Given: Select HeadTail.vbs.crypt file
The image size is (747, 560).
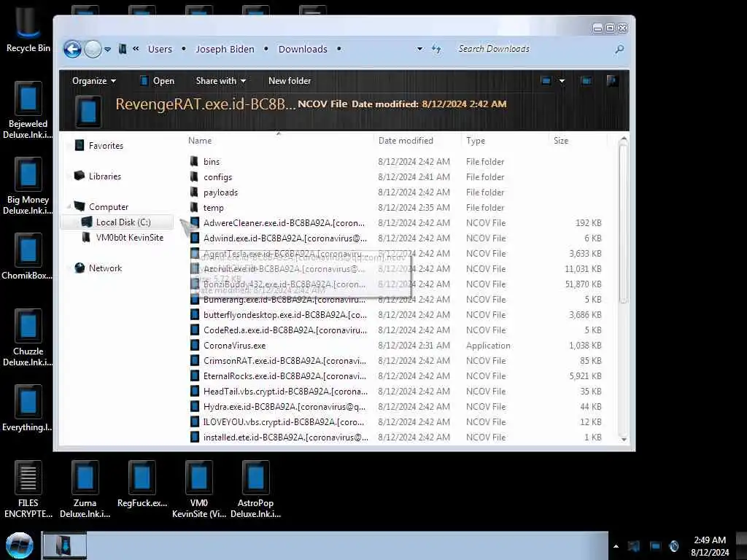Looking at the screenshot, I should click(x=285, y=392).
